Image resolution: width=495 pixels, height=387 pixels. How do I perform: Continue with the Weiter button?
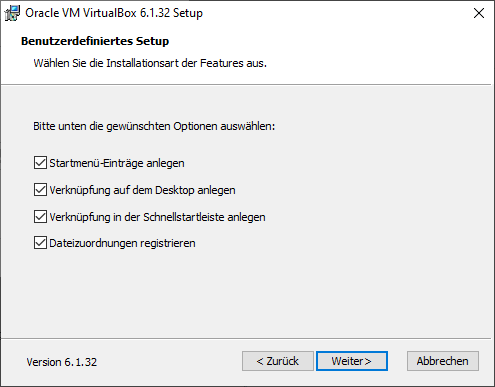click(352, 361)
